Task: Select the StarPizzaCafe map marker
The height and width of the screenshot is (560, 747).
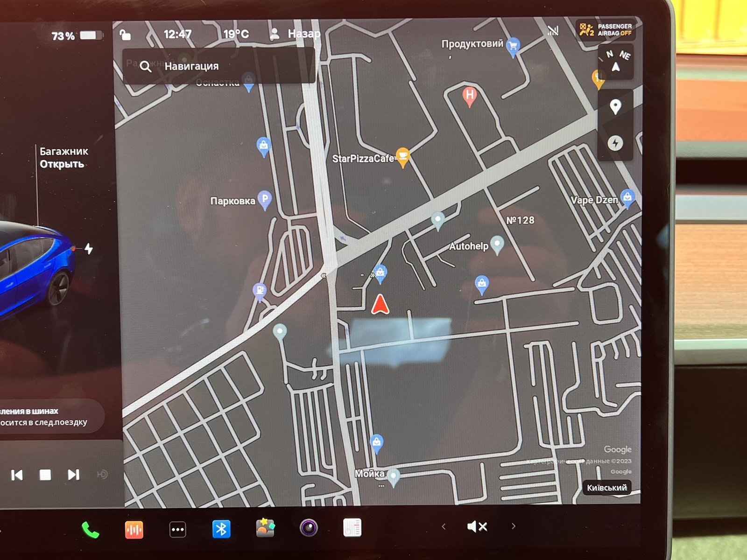Action: click(x=402, y=156)
